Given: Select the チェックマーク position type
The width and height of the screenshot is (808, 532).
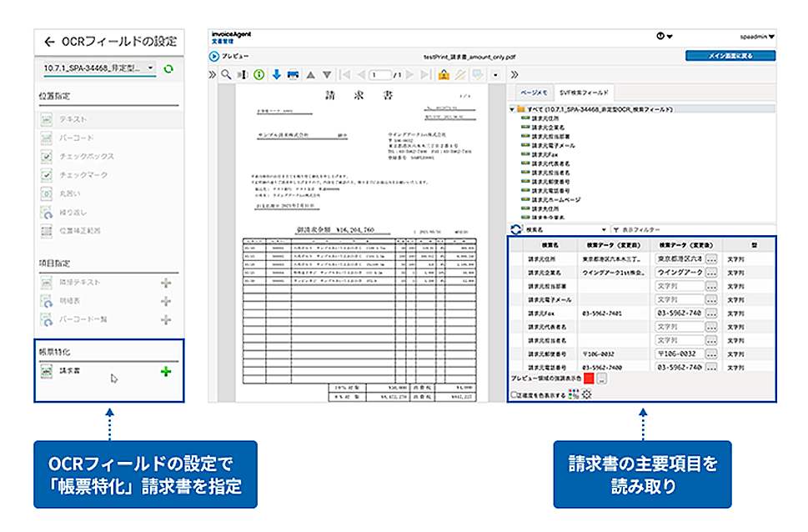Looking at the screenshot, I should point(48,174).
